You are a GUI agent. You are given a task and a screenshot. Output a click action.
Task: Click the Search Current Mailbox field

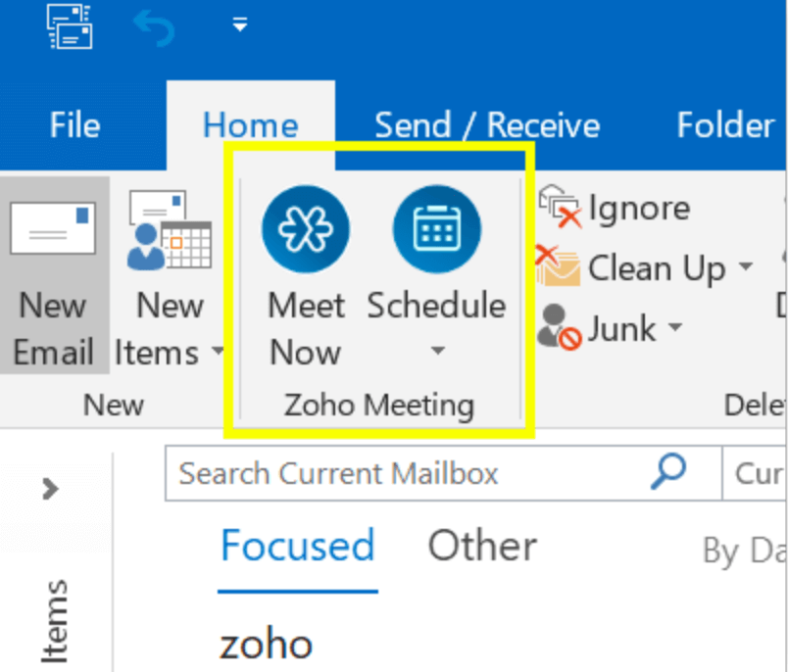pyautogui.click(x=402, y=474)
